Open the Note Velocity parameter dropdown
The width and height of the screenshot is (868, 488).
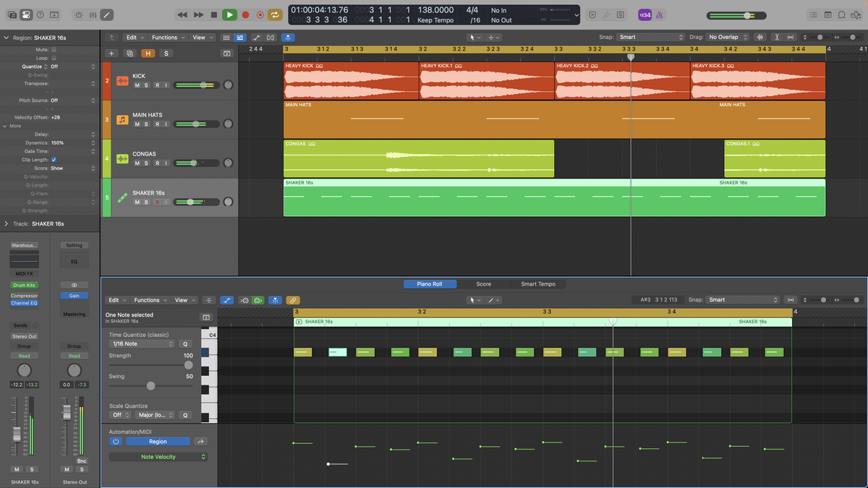[158, 457]
